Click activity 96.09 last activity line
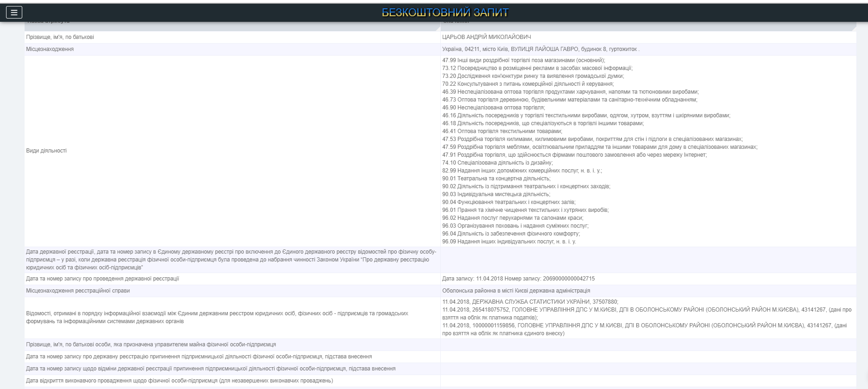Viewport: 868px width, 389px height. 509,242
